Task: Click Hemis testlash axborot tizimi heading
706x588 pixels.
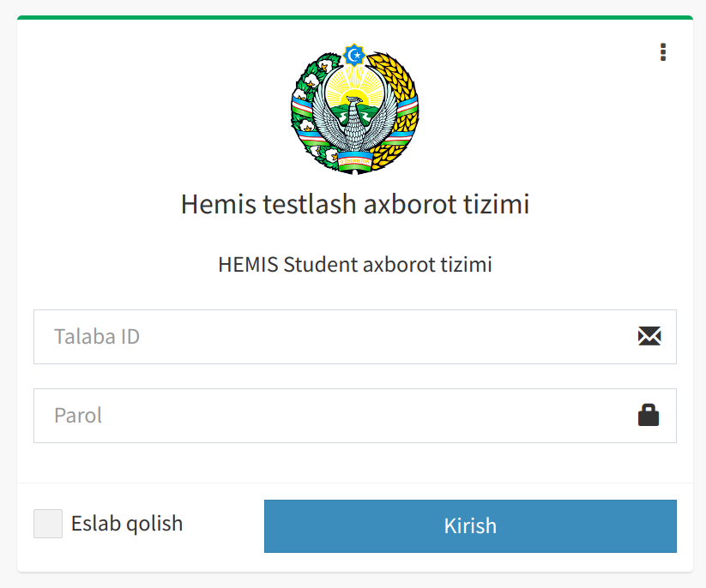Action: pyautogui.click(x=353, y=204)
